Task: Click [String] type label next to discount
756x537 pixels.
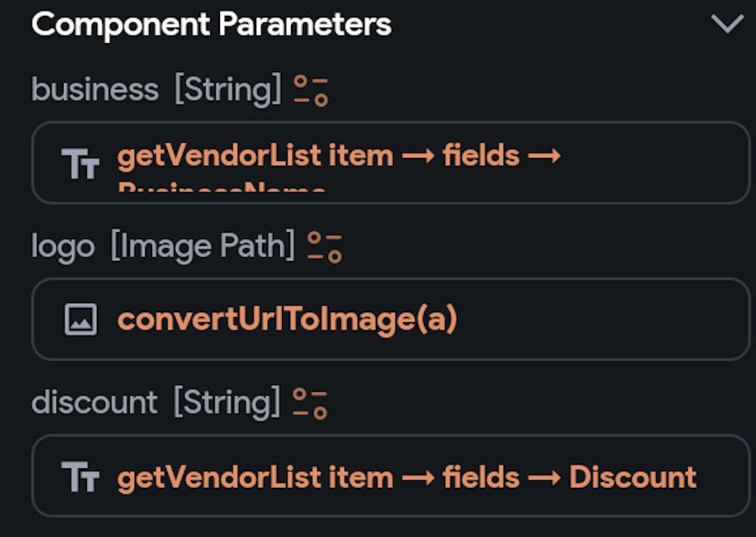Action: tap(227, 402)
